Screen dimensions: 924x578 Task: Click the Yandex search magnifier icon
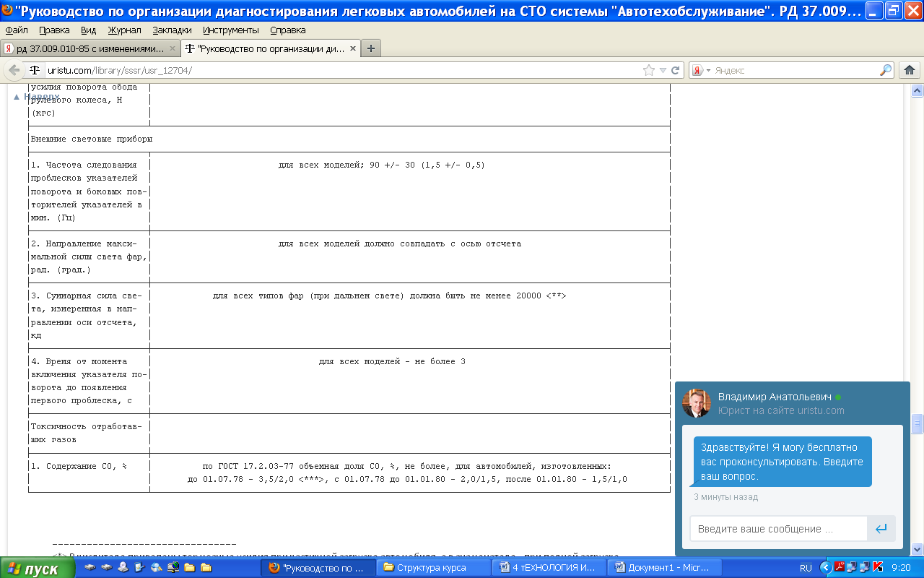886,70
